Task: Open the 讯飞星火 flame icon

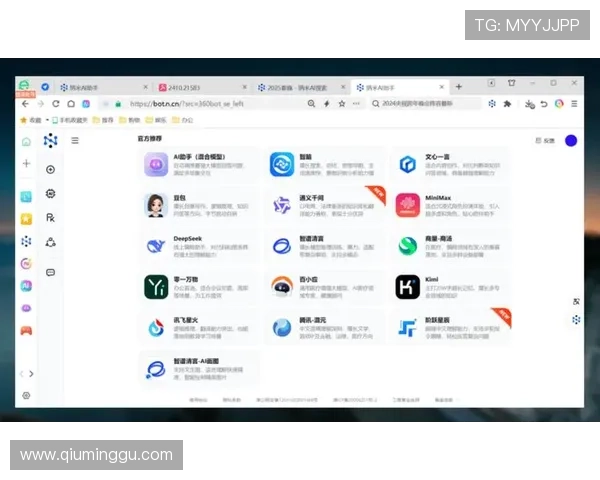Action: pos(156,328)
